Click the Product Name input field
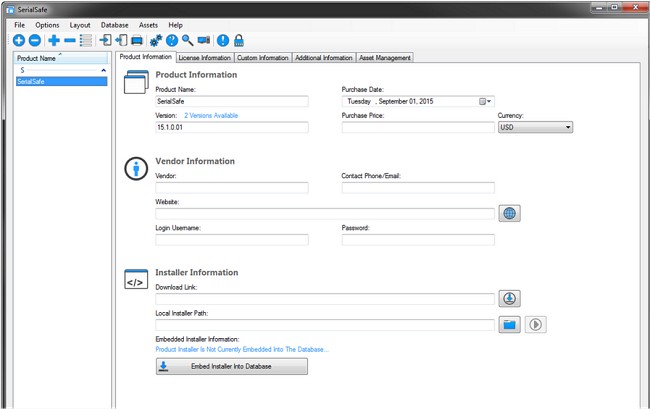Image resolution: width=650 pixels, height=409 pixels. (232, 102)
